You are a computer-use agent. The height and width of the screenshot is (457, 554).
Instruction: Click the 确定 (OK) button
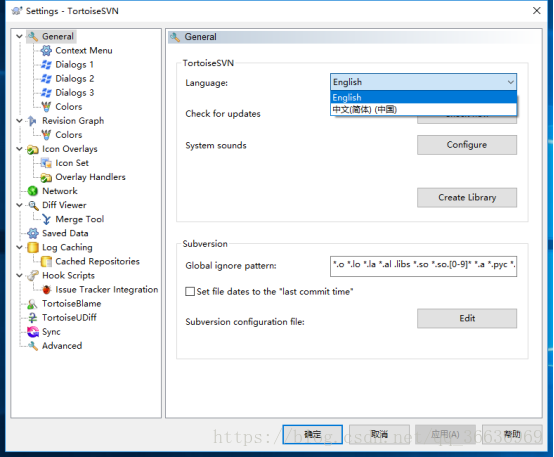tap(312, 434)
